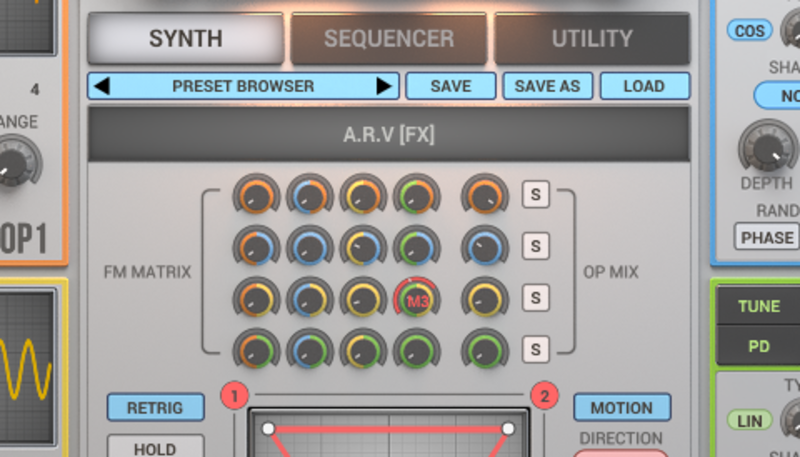Open the TUNE section tab

pos(759,306)
